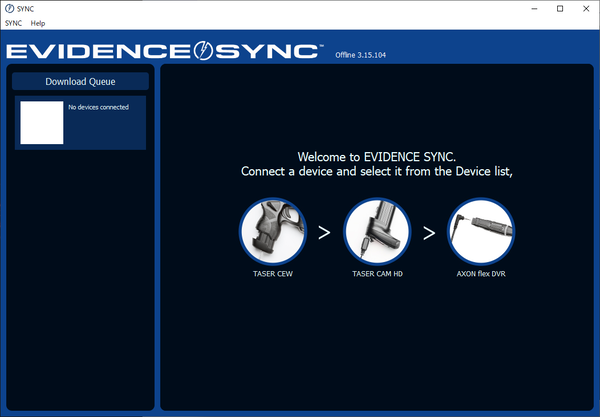Click the SYNC app icon in title bar
This screenshot has height=417, width=600.
pos(10,8)
